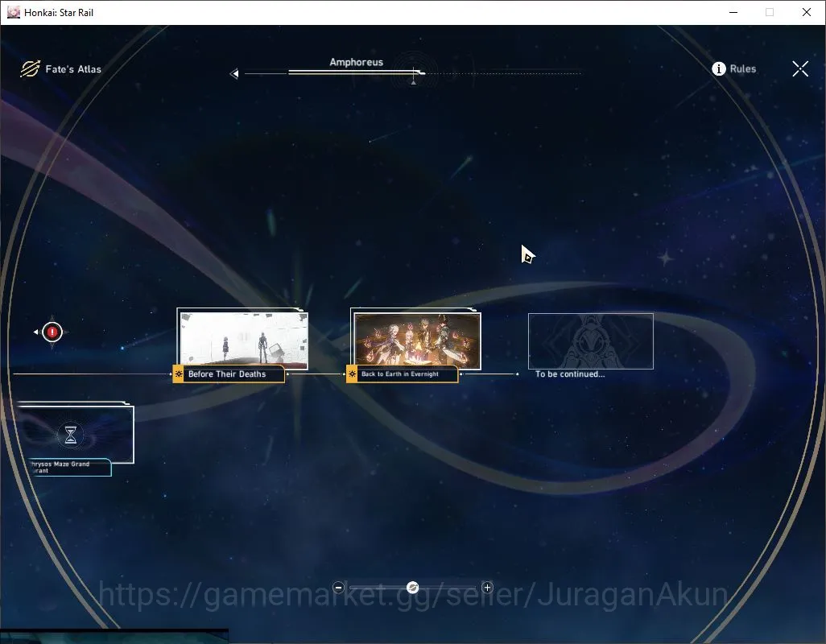This screenshot has height=644, width=826.
Task: Click the Chrysos Maze Grand Restaurant label
Action: tap(59, 467)
